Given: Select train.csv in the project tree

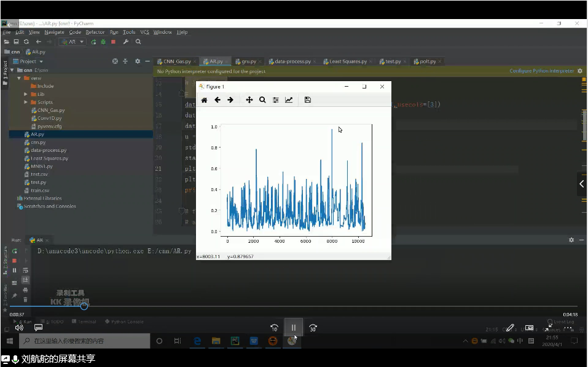Looking at the screenshot, I should coord(39,190).
